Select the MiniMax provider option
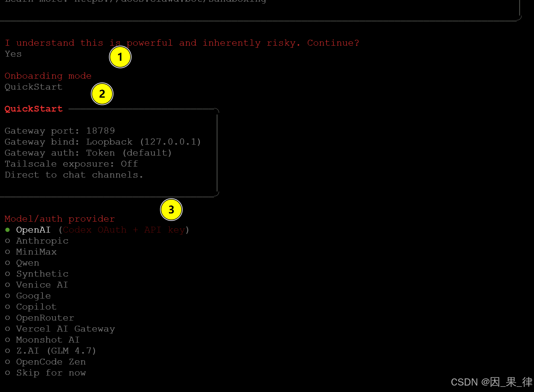The height and width of the screenshot is (392, 534). [31, 252]
